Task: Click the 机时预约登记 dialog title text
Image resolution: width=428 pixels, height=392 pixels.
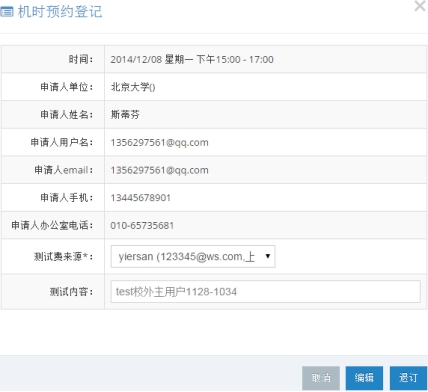Action: (x=60, y=12)
